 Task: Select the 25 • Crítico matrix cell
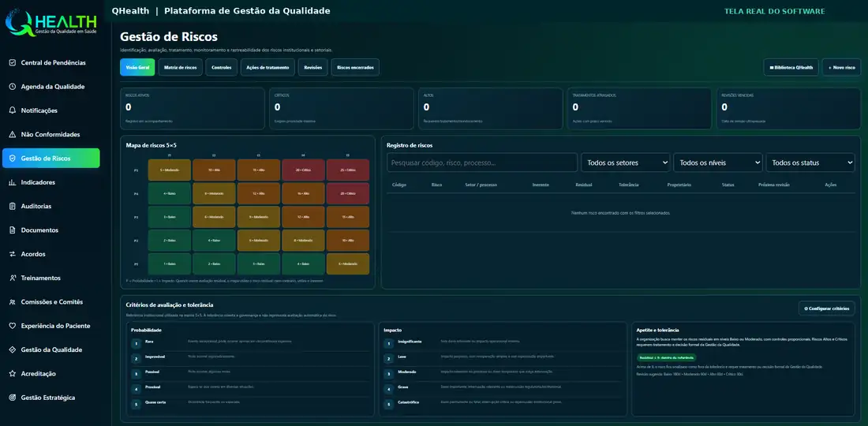coord(348,170)
